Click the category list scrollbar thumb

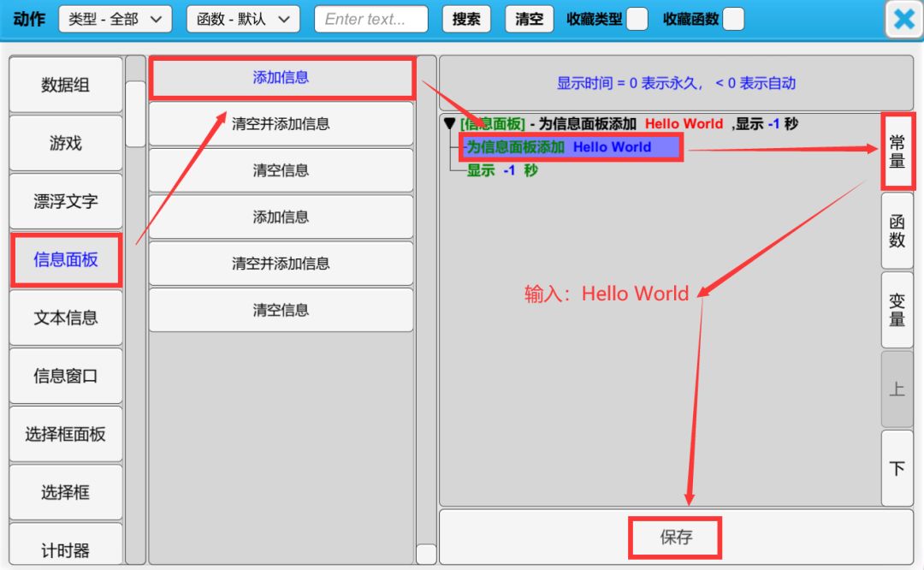(x=136, y=113)
